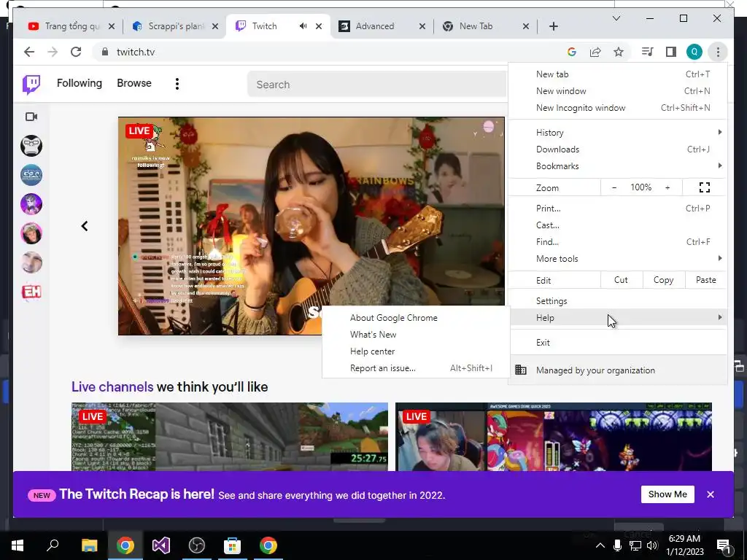Open Settings from Chrome menu

pyautogui.click(x=618, y=301)
